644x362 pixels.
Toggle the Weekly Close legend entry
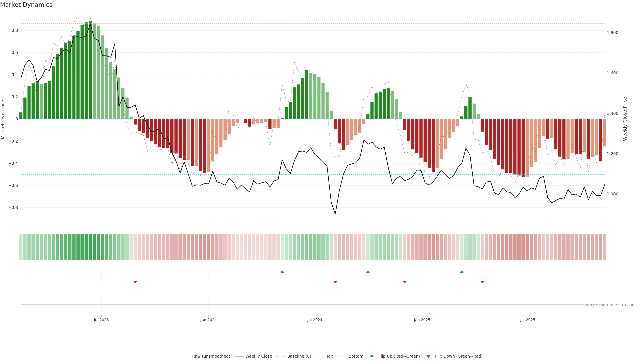[258, 356]
